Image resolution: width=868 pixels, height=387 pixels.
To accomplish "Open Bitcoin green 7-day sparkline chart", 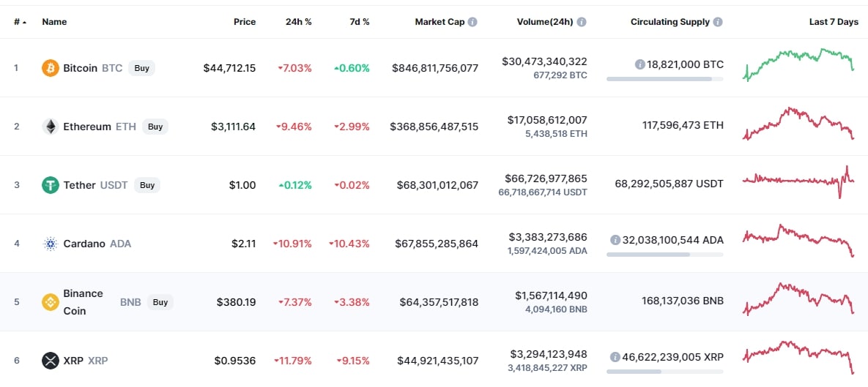I will pyautogui.click(x=798, y=64).
